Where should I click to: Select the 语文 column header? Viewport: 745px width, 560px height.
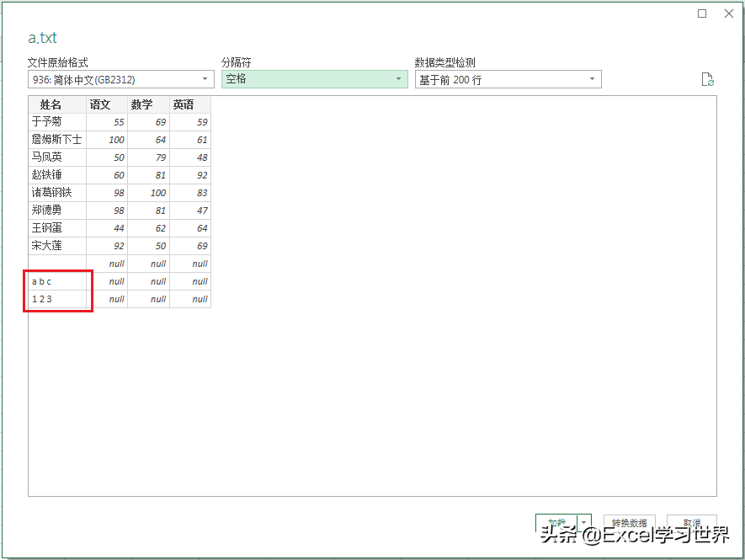[100, 104]
